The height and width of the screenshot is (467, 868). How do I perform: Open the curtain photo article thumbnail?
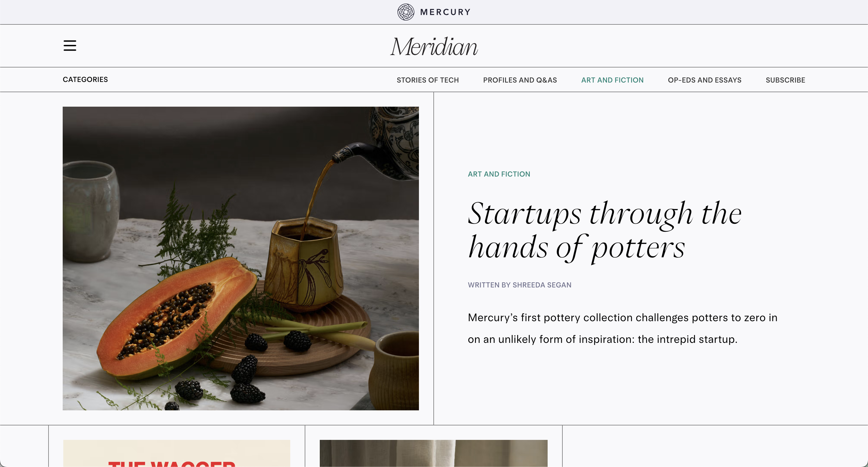click(433, 453)
